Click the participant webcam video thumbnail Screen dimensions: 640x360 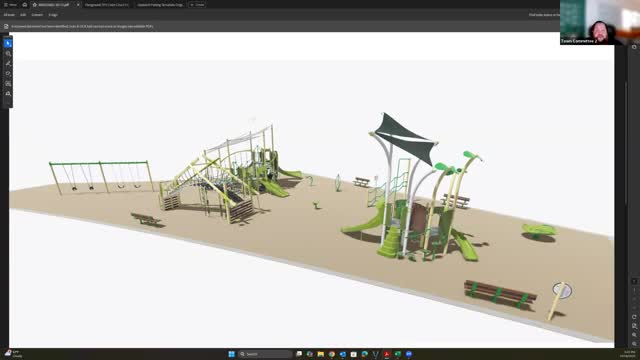point(600,22)
